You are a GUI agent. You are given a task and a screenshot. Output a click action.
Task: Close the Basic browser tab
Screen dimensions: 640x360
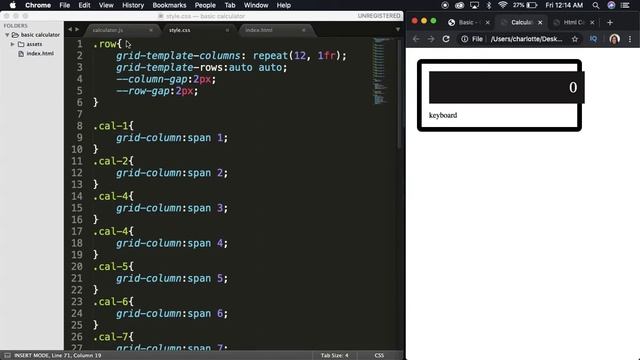click(x=487, y=22)
